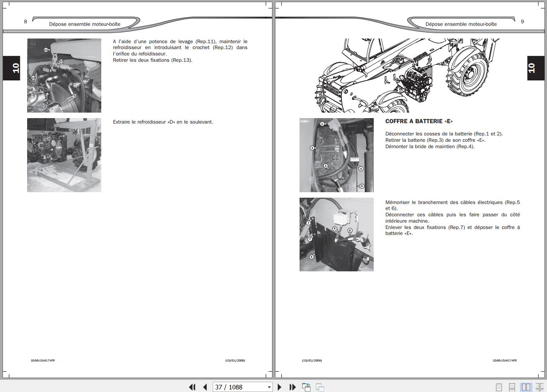Click the previous view icon

(x=306, y=387)
